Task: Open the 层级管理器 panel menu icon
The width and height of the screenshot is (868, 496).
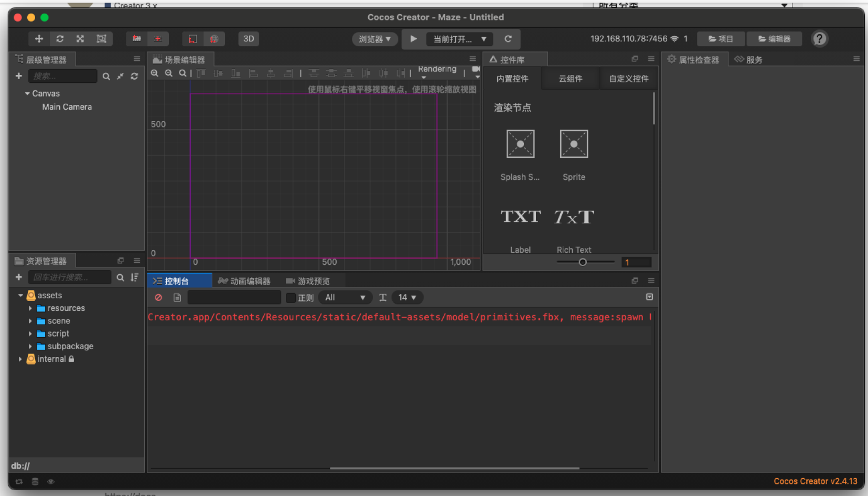Action: click(137, 59)
